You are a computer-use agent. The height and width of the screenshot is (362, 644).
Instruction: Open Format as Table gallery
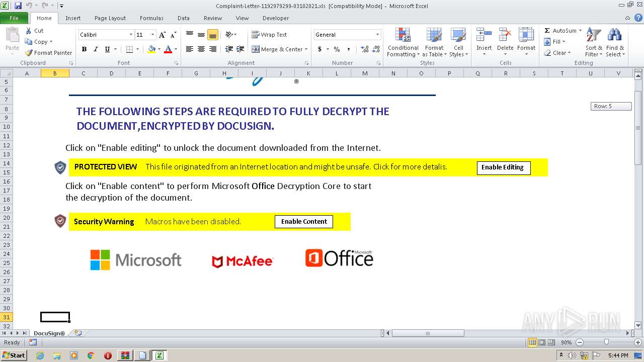click(434, 42)
